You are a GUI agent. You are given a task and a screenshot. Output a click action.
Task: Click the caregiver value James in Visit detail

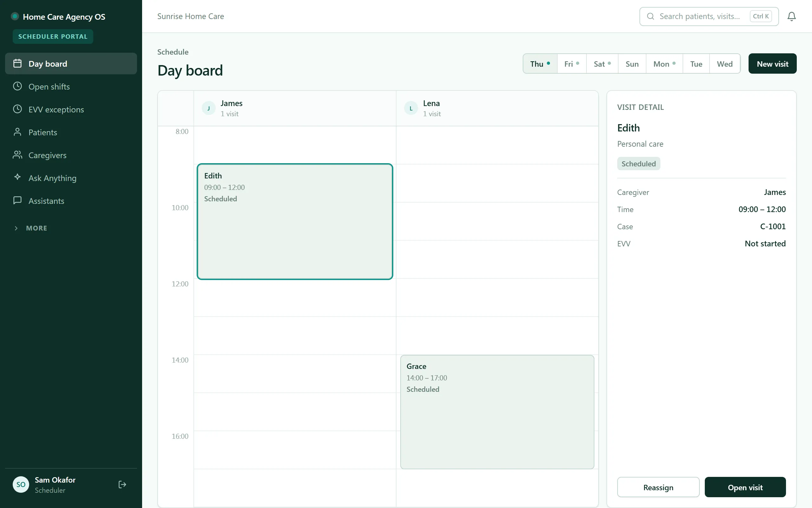click(x=775, y=192)
